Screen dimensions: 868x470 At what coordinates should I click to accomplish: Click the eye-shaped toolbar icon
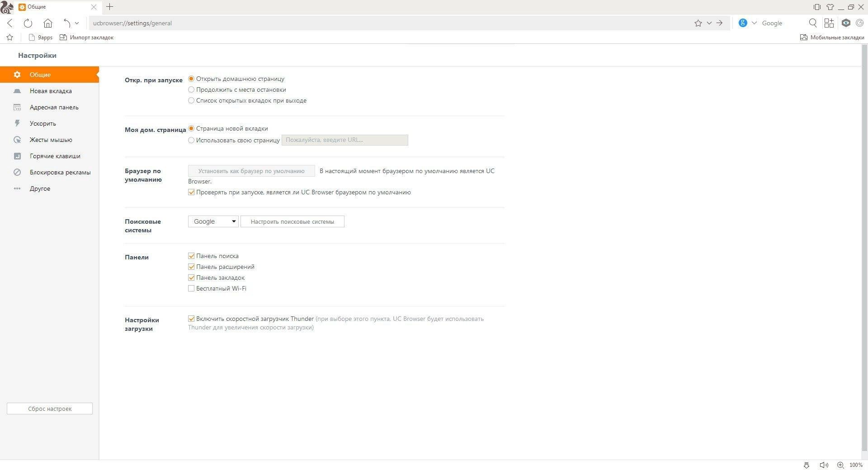tap(846, 23)
